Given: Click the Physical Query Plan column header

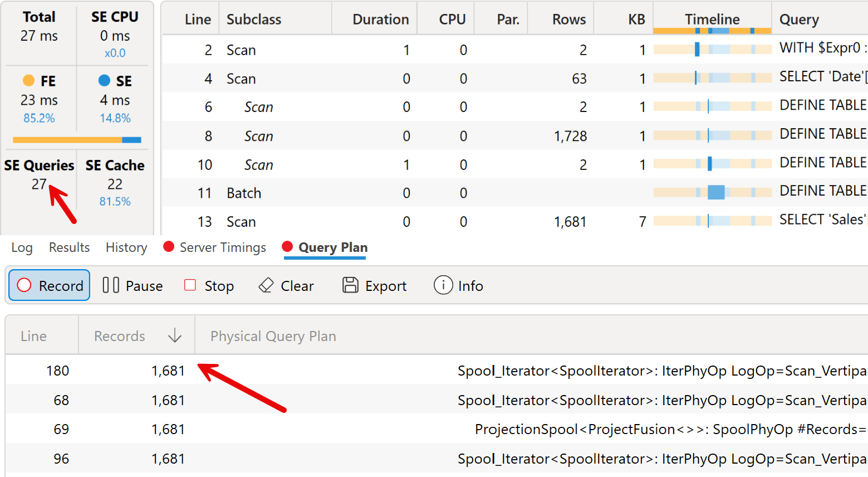Looking at the screenshot, I should (x=273, y=336).
